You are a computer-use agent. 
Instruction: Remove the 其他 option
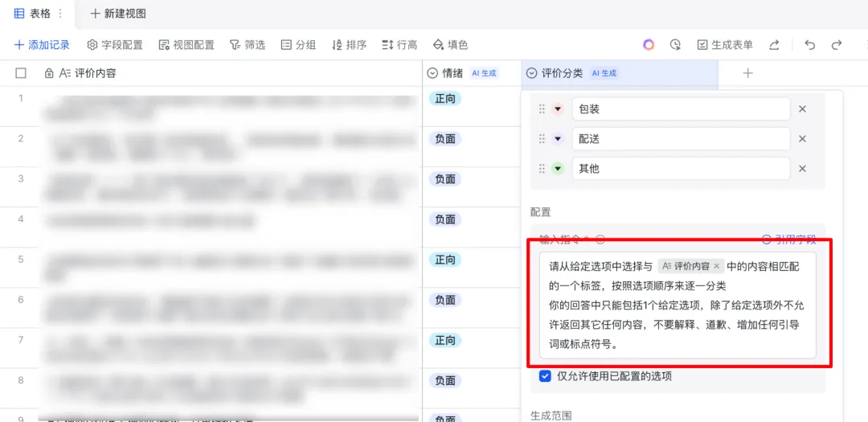802,169
